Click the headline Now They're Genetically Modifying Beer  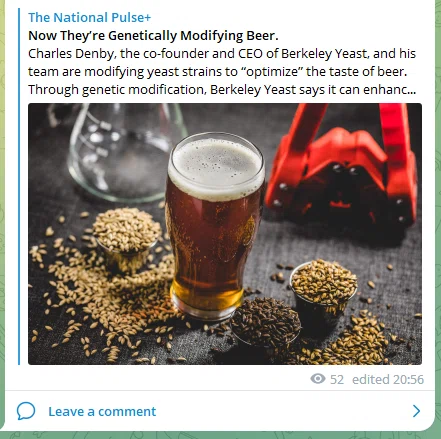[x=153, y=35]
